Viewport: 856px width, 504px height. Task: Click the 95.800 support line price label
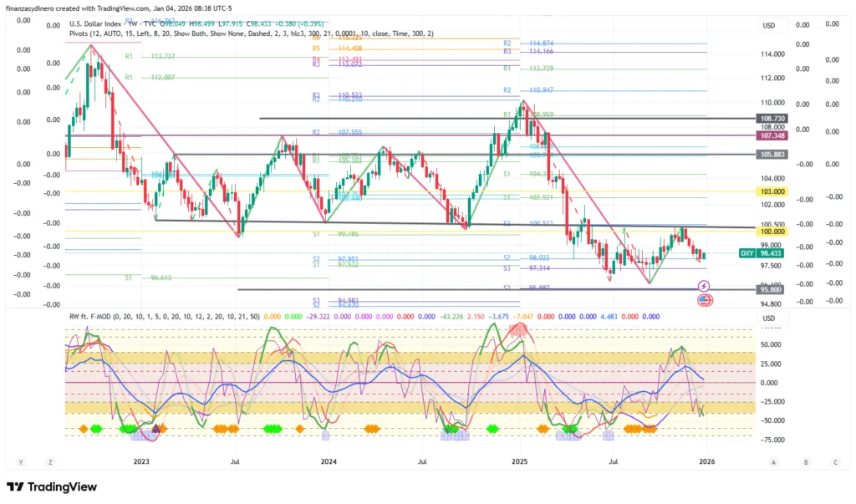pos(771,289)
